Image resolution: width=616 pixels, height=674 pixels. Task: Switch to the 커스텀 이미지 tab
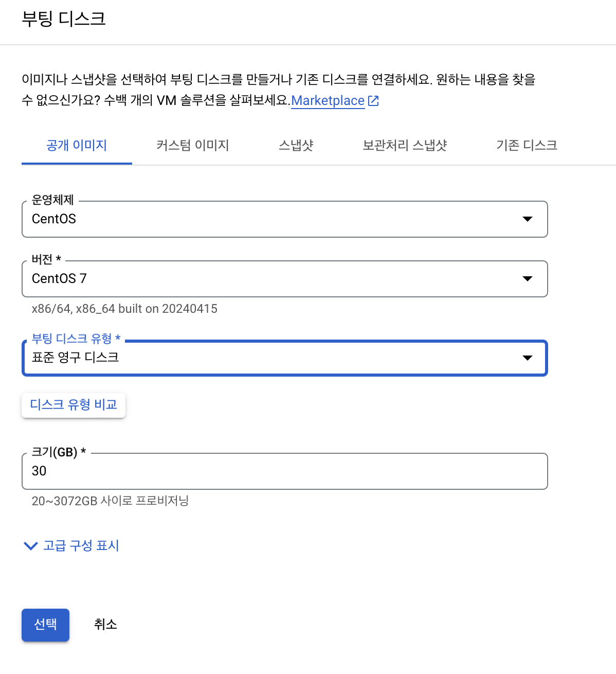pyautogui.click(x=193, y=146)
